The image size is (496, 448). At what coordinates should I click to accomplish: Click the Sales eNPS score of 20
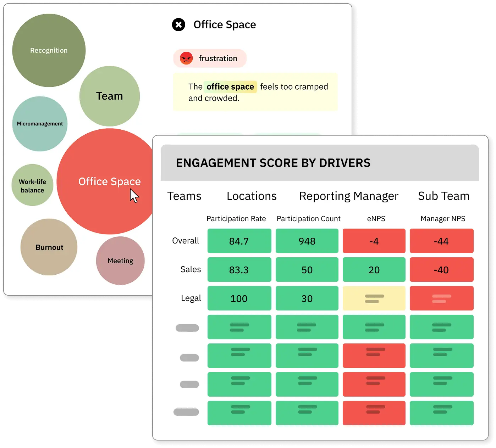click(x=374, y=270)
